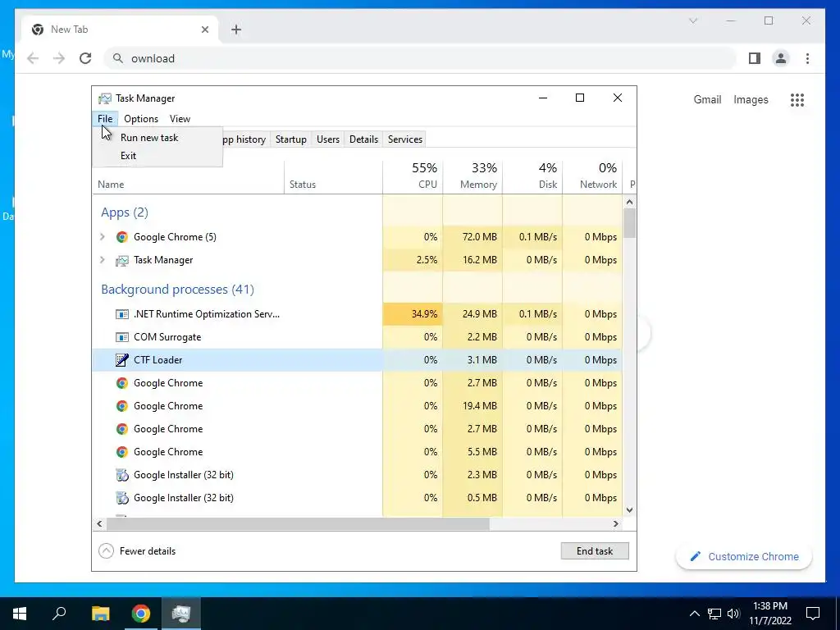840x630 pixels.
Task: Open the Windows Start menu
Action: [x=20, y=614]
